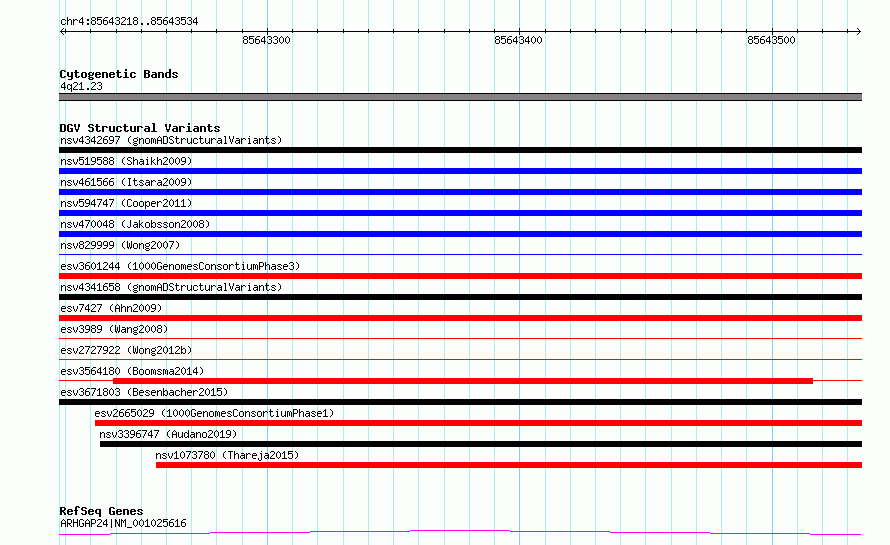The height and width of the screenshot is (545, 890).
Task: Click the blue bar under nsv519588 (Shaikh2009)
Action: click(x=460, y=171)
